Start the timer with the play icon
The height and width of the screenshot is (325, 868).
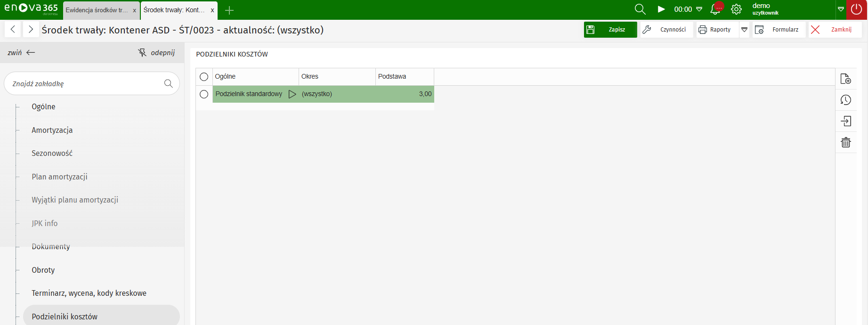pos(661,9)
